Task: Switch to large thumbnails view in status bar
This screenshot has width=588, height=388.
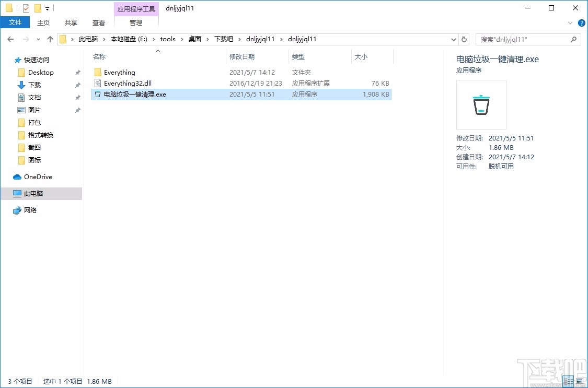Action: 580,381
